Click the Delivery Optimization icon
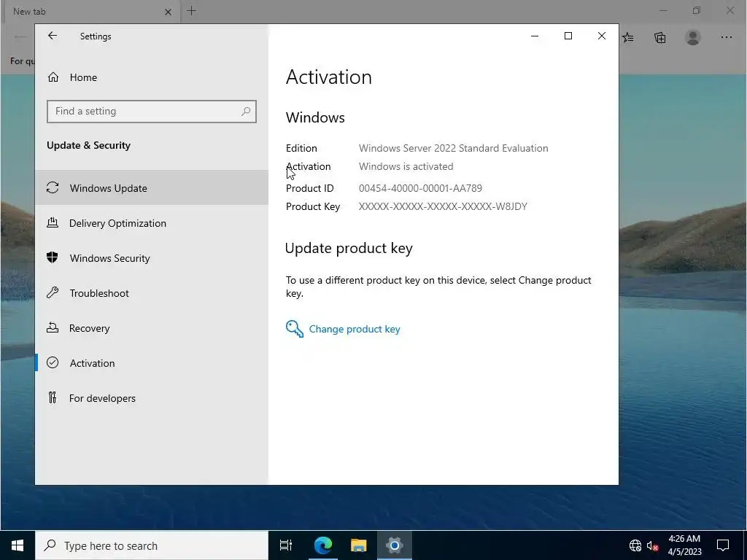This screenshot has width=747, height=560. point(53,222)
